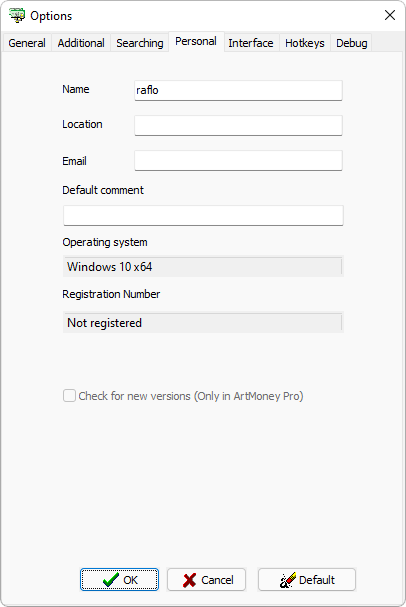Image resolution: width=406 pixels, height=607 pixels.
Task: Select the Personal tab
Action: coord(196,41)
